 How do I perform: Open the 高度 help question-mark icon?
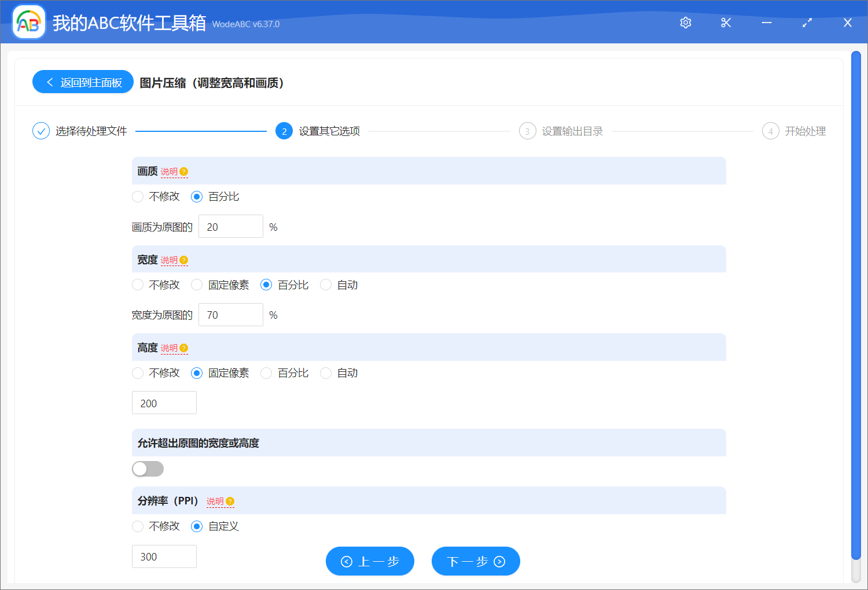[183, 348]
